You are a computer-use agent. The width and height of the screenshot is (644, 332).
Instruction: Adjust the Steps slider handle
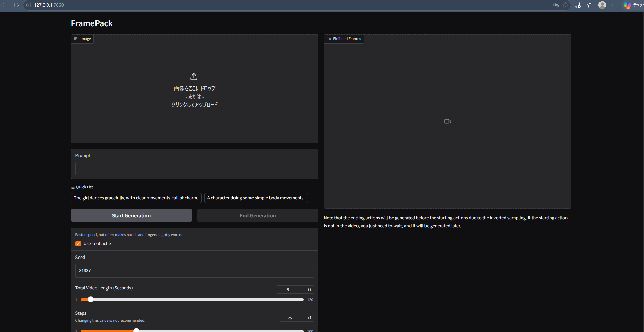point(136,330)
